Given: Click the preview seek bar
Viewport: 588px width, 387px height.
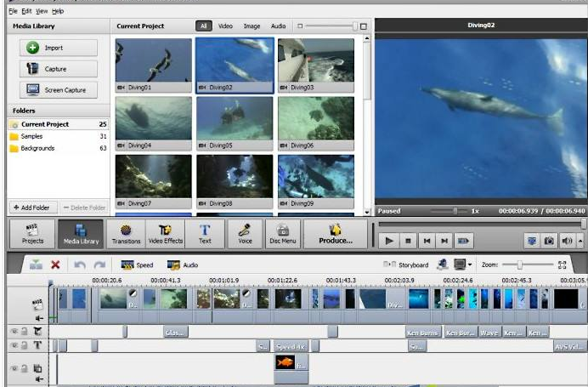Looking at the screenshot, I should [x=481, y=224].
